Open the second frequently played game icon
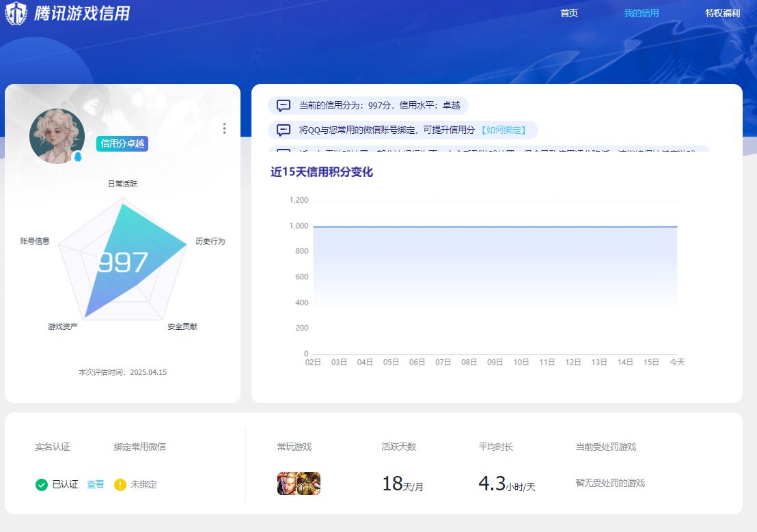The width and height of the screenshot is (757, 532). pyautogui.click(x=309, y=484)
